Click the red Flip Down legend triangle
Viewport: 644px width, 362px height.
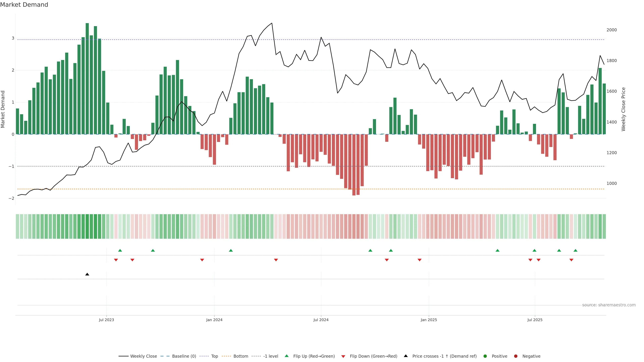(343, 356)
